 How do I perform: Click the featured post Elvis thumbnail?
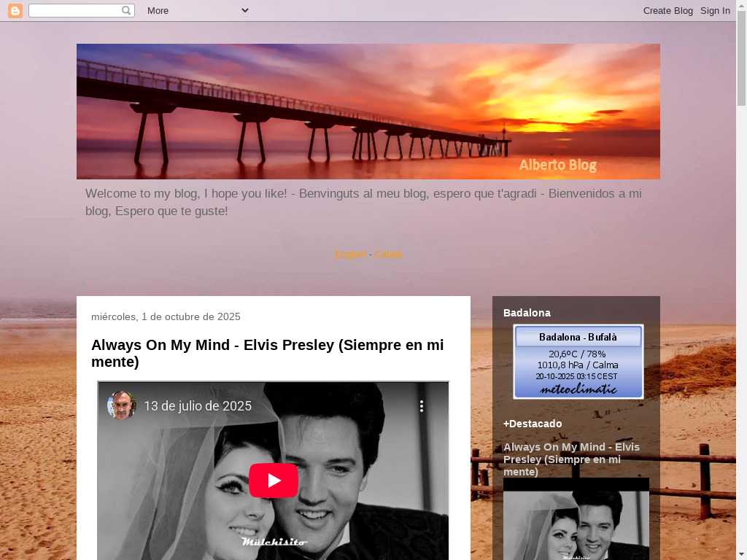[x=576, y=521]
